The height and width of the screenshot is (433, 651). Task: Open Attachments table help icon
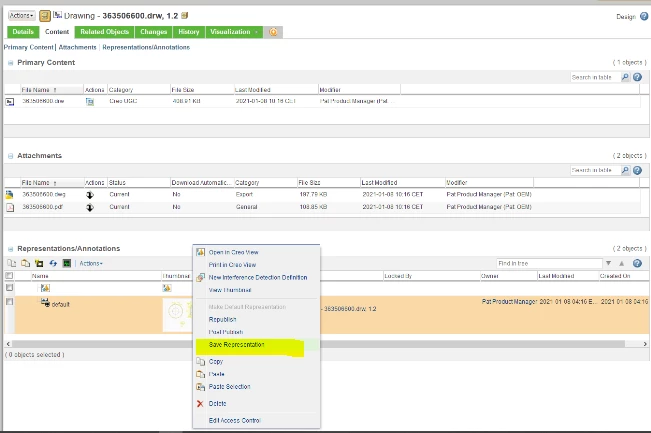(x=637, y=170)
